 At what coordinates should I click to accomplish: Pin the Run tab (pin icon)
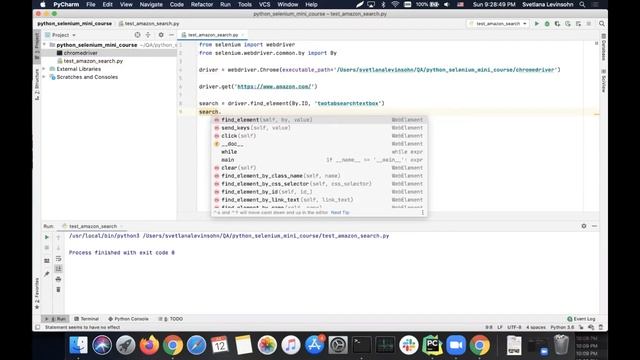[47, 274]
